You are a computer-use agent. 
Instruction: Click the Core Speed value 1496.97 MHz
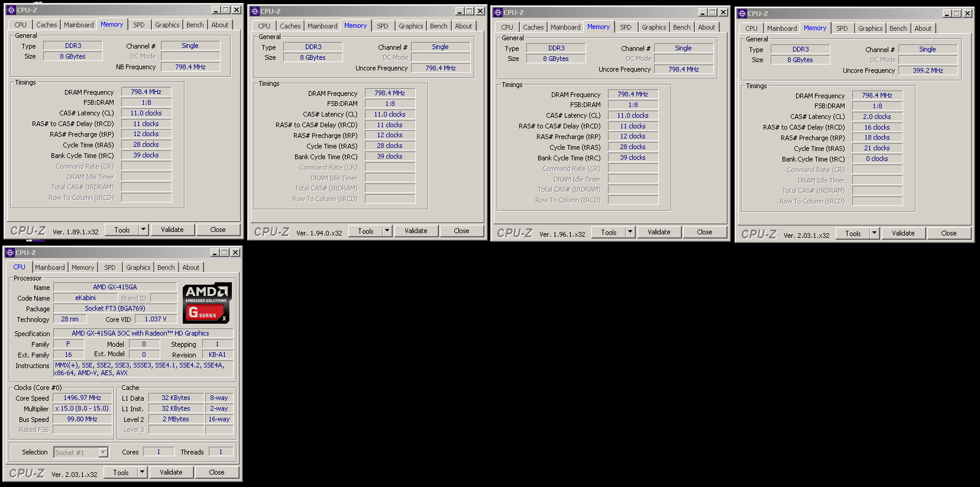(x=82, y=398)
